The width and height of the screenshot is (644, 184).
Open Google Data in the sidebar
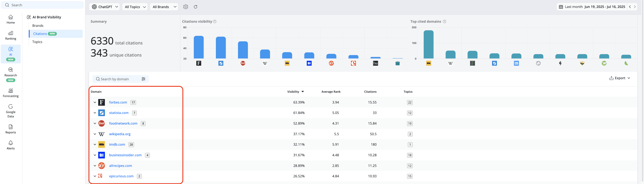click(10, 111)
